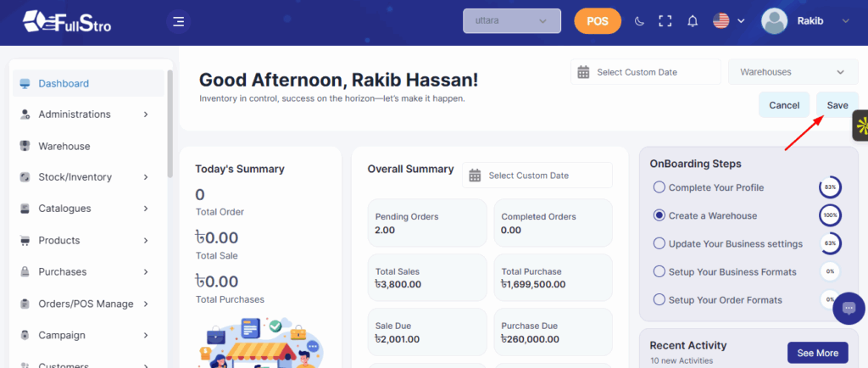Click the yellow asterisk side widget
The width and height of the screenshot is (868, 368).
point(861,126)
